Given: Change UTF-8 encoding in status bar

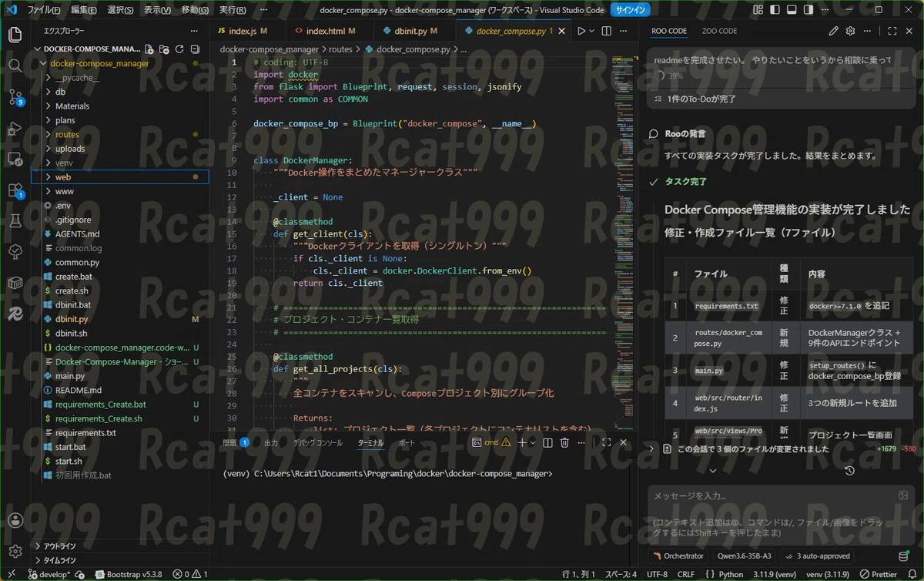Looking at the screenshot, I should [657, 574].
